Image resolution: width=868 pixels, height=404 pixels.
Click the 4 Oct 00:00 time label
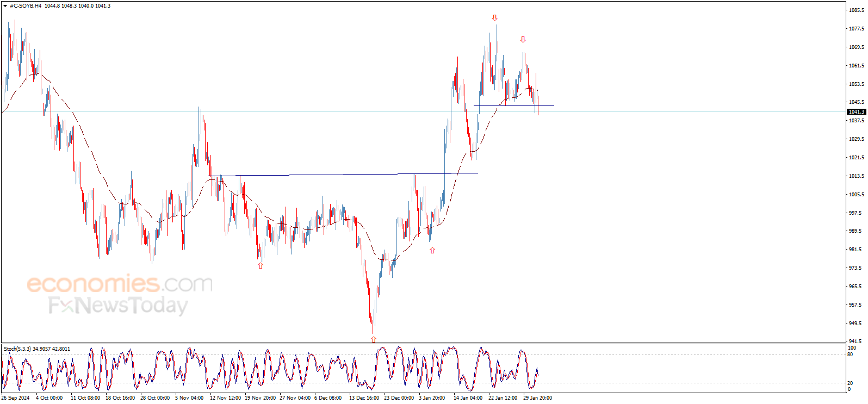49,398
